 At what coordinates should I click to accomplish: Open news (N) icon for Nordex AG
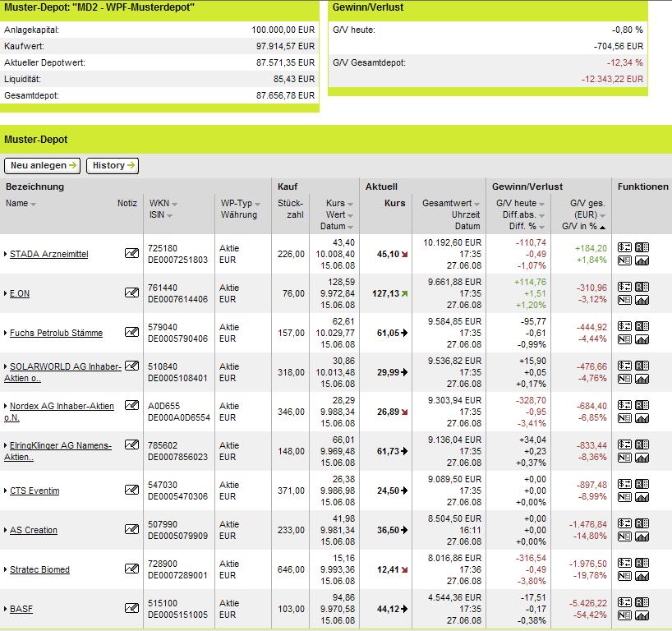click(x=624, y=418)
